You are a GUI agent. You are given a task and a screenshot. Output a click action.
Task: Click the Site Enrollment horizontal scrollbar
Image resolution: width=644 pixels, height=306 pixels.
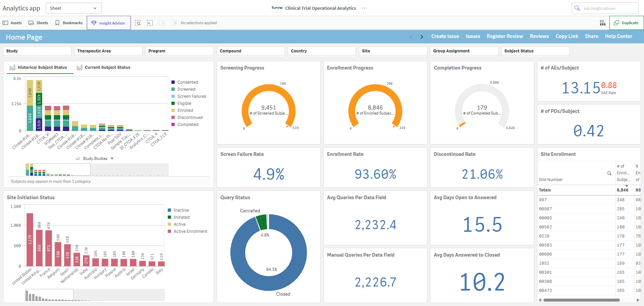[x=582, y=300]
